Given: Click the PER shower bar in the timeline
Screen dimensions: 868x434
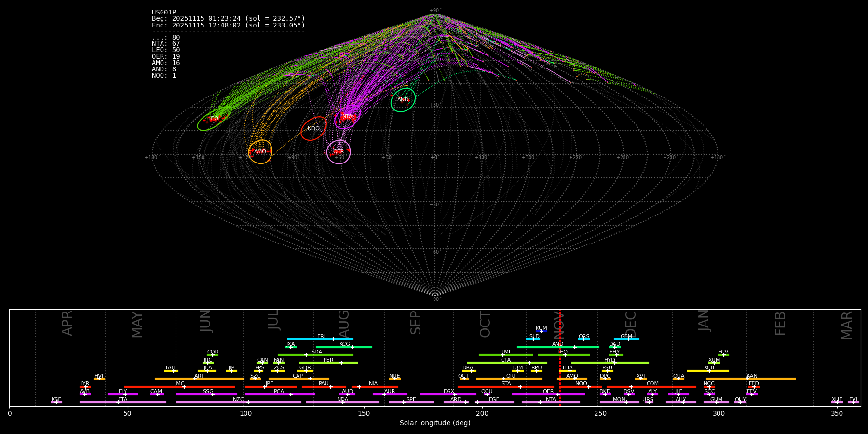Looking at the screenshot, I should click(328, 363).
